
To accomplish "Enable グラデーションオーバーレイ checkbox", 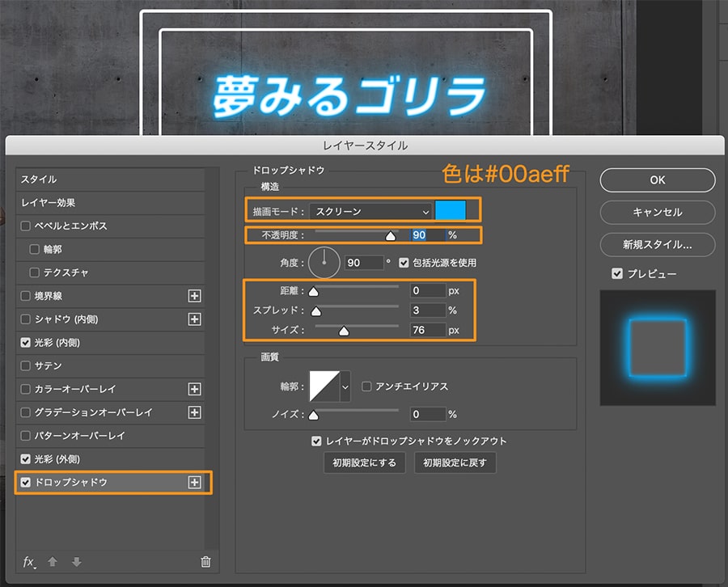I will click(x=26, y=412).
